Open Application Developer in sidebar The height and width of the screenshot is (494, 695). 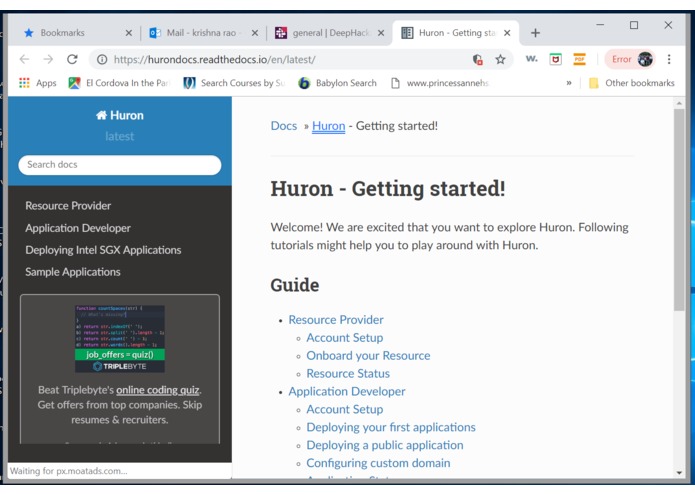[78, 228]
